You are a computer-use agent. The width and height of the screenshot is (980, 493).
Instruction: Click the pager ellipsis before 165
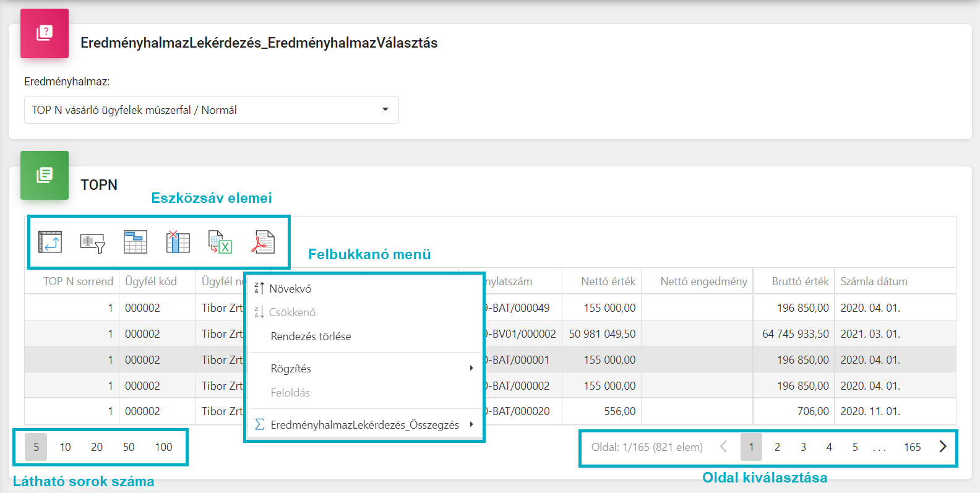(x=879, y=448)
